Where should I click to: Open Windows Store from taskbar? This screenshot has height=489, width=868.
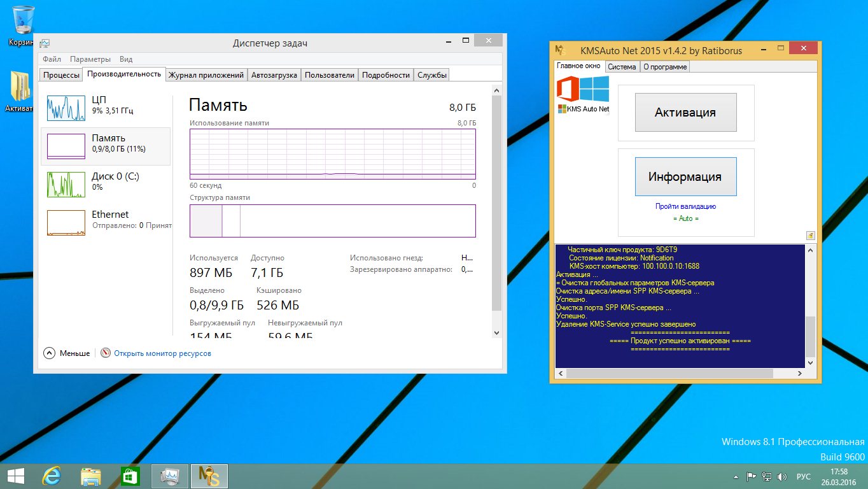point(130,476)
